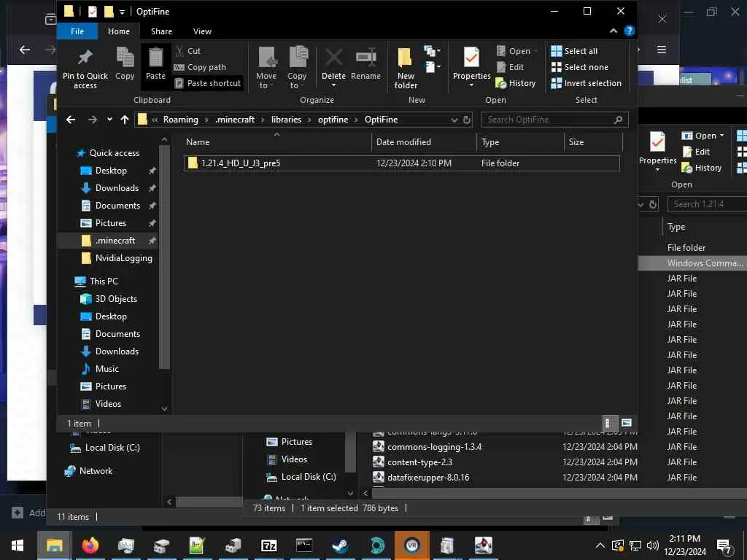Click the Search OptiFine field
The height and width of the screenshot is (560, 747).
tap(554, 120)
